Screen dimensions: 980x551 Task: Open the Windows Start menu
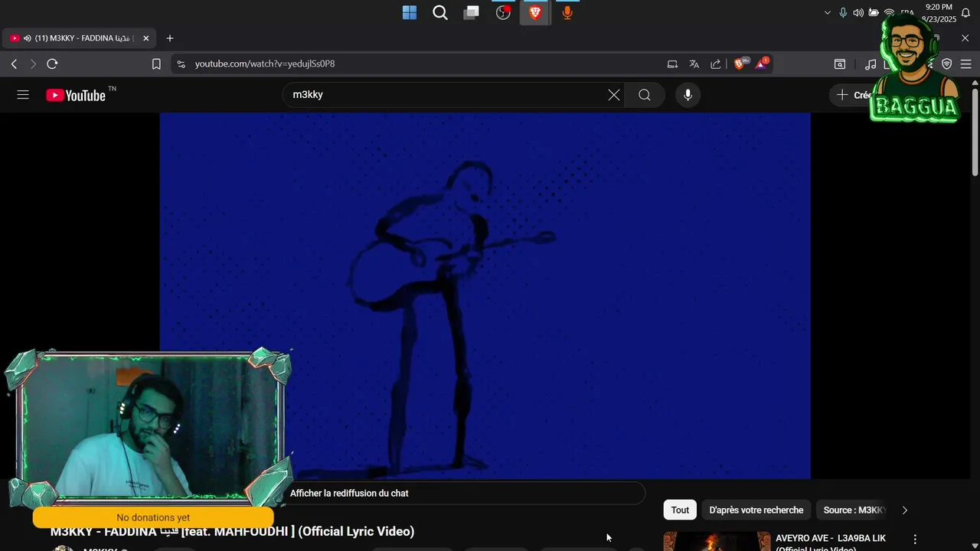410,12
